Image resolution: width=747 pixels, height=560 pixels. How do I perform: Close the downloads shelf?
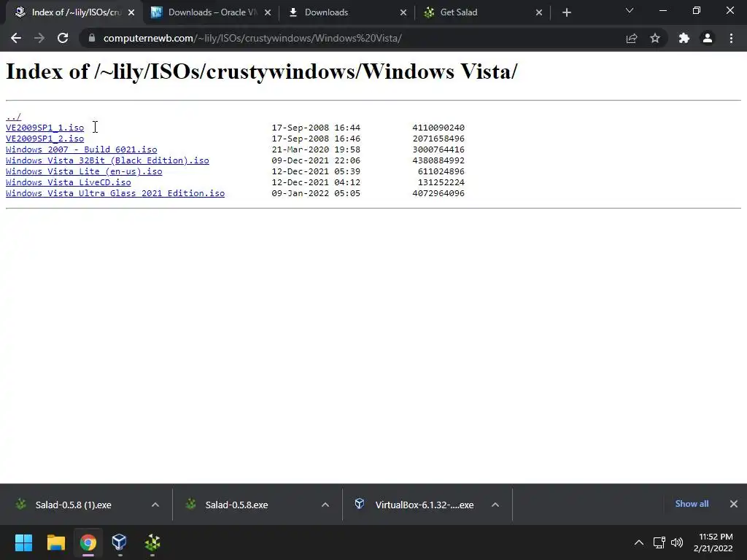point(734,504)
